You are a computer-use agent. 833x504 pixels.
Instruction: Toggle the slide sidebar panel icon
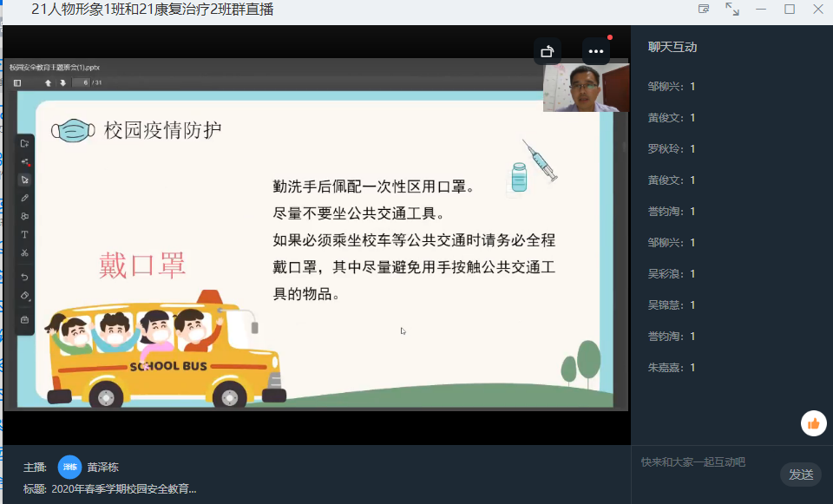click(x=17, y=82)
